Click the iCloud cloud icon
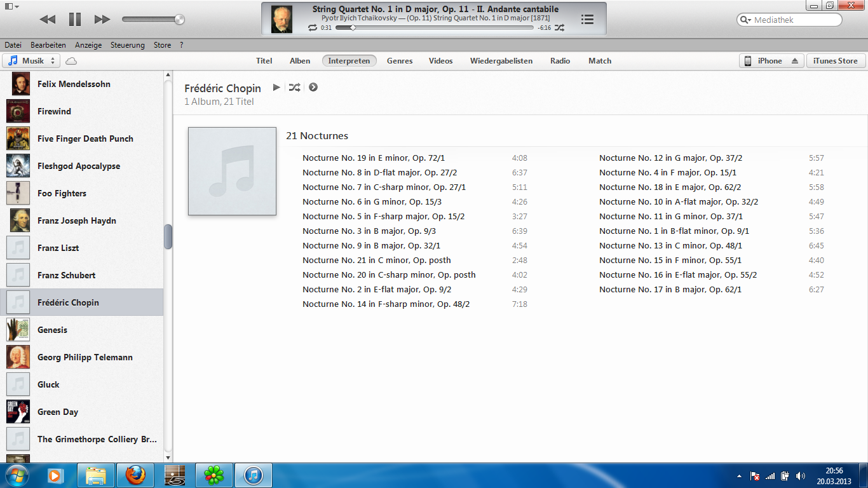Image resolution: width=868 pixels, height=488 pixels. coord(71,61)
